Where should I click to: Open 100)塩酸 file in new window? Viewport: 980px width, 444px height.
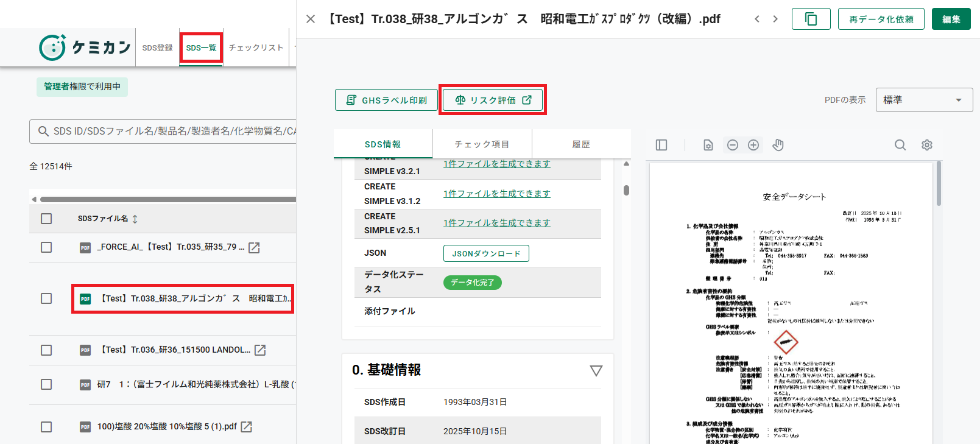(x=246, y=427)
